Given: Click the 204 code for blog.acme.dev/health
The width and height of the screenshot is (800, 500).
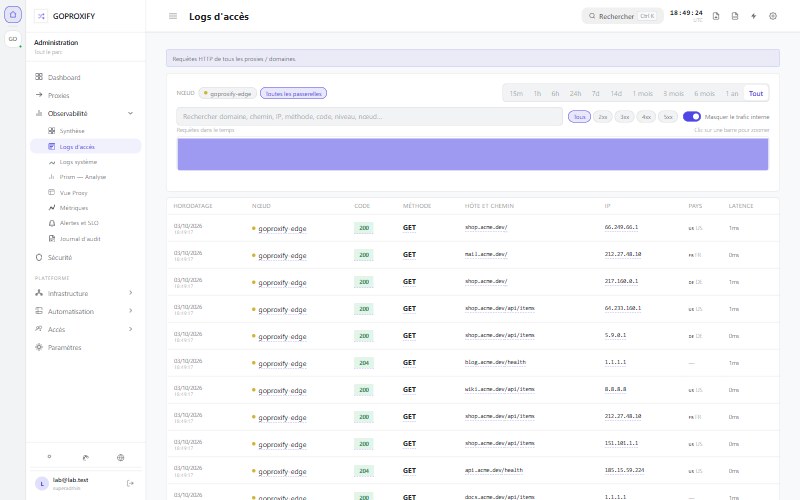Looking at the screenshot, I should (363, 363).
